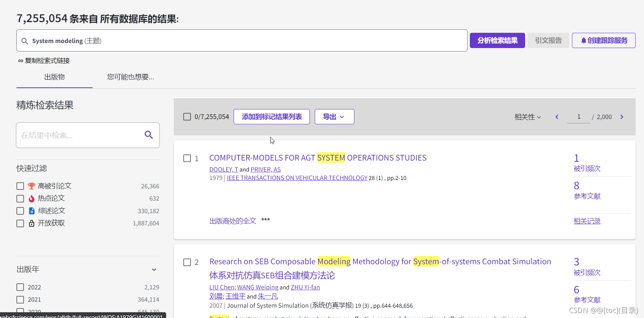644x318 pixels.
Task: Click the review articles document icon
Action: [x=32, y=211]
